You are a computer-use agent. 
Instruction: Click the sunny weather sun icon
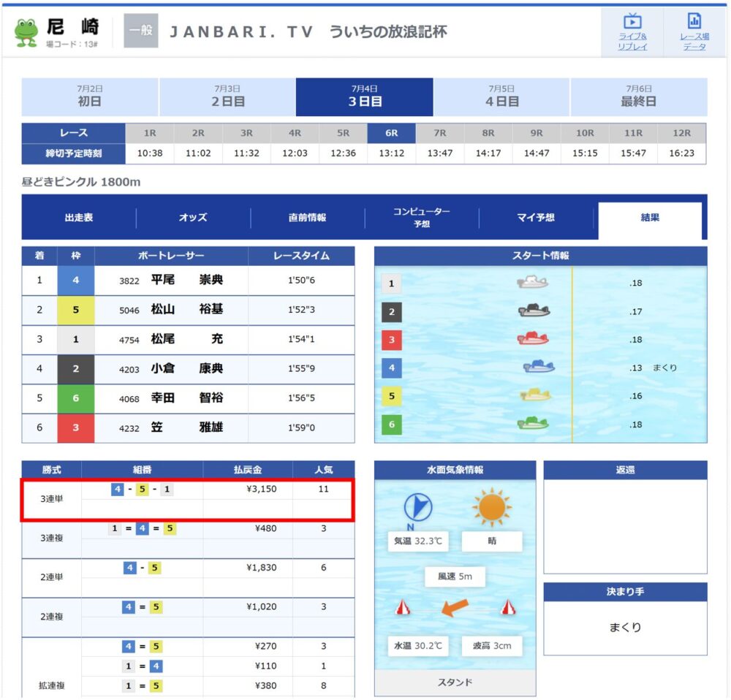[x=492, y=506]
